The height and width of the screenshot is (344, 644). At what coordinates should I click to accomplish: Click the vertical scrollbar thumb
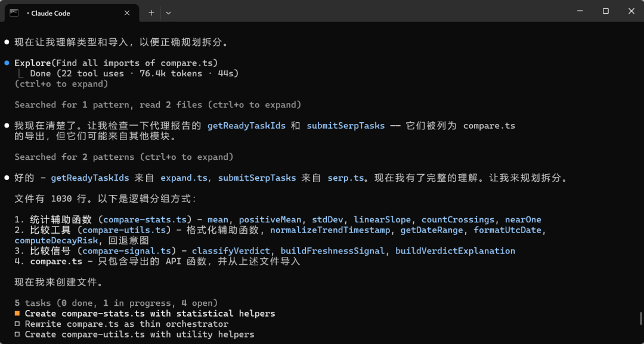pos(641,318)
